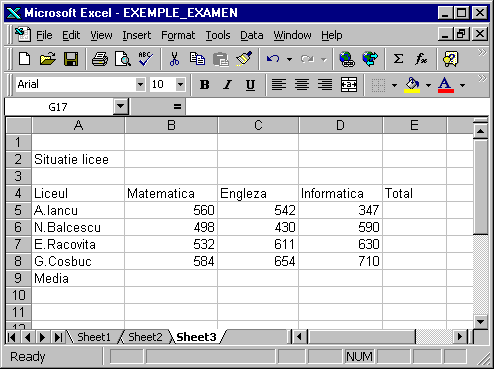Open the Paste Function fx icon

pos(421,59)
